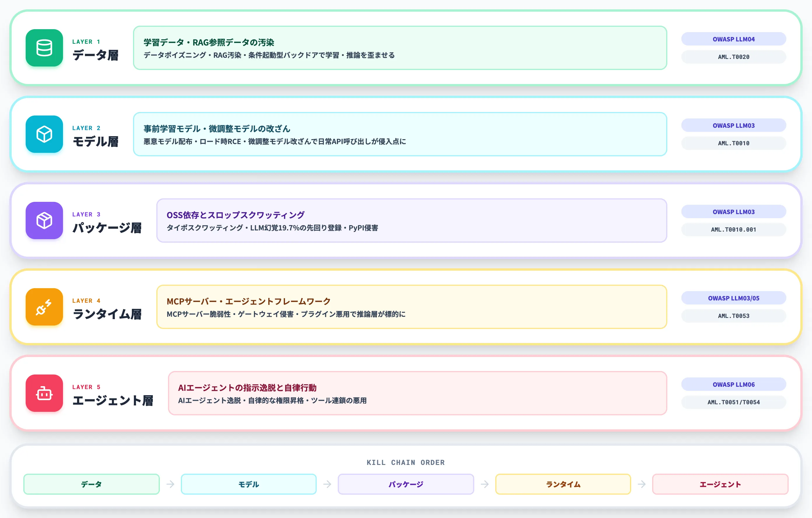
Task: Click the LAYER 3 label
Action: tap(86, 214)
